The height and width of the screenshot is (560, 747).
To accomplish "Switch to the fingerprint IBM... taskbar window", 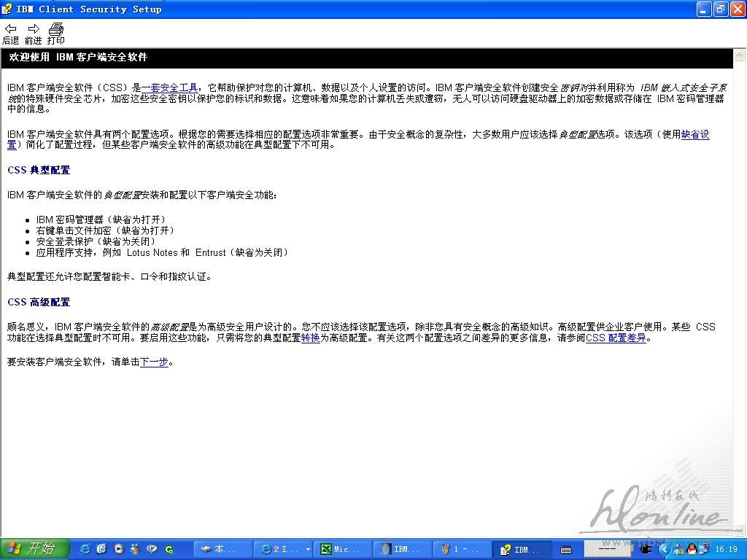I will [402, 549].
